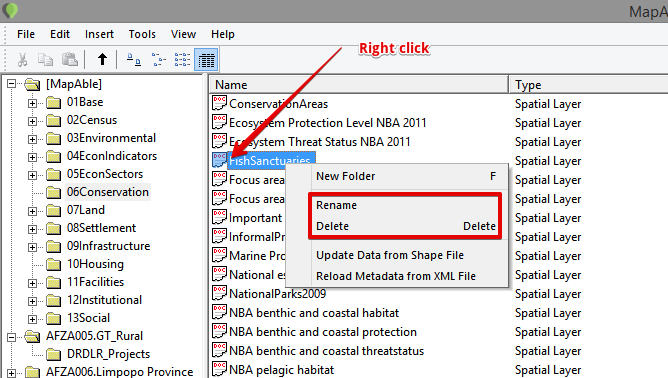Select NBA benthic and coastal threatstatus row
The height and width of the screenshot is (378, 668).
tap(326, 351)
